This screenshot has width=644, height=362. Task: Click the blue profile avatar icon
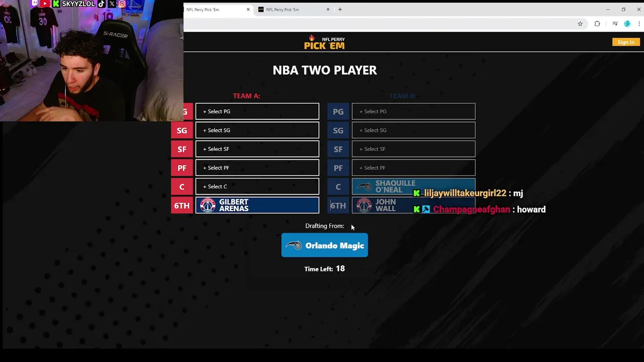point(627,24)
